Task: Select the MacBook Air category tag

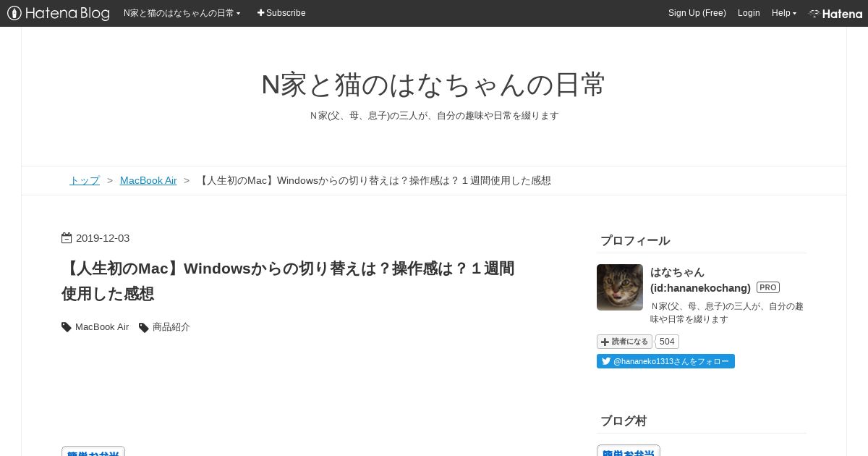Action: (x=102, y=327)
